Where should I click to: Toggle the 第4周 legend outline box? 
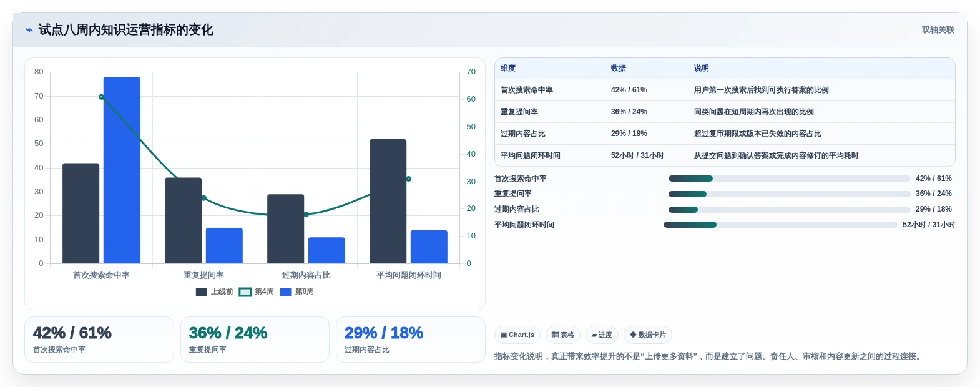point(245,292)
